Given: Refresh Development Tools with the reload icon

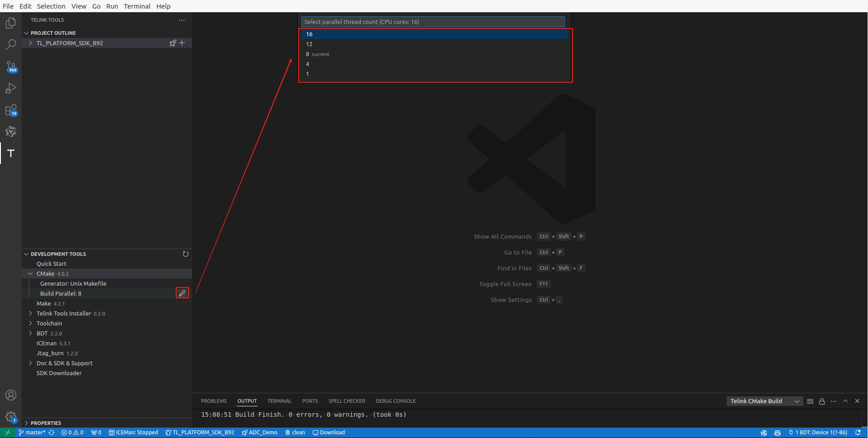Looking at the screenshot, I should point(186,254).
